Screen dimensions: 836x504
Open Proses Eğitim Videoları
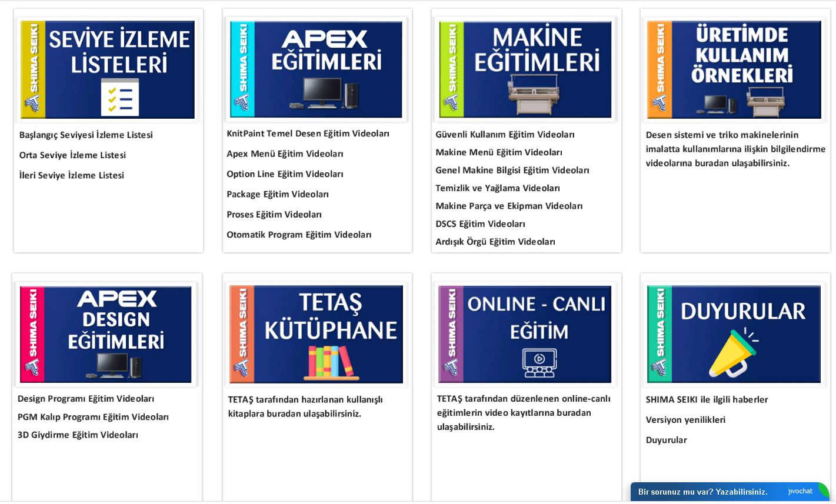click(274, 215)
